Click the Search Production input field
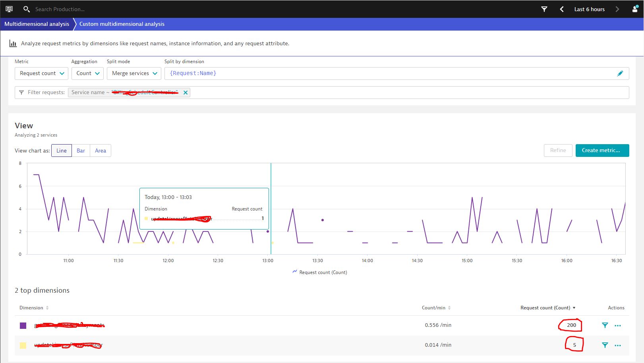644x363 pixels. [60, 9]
